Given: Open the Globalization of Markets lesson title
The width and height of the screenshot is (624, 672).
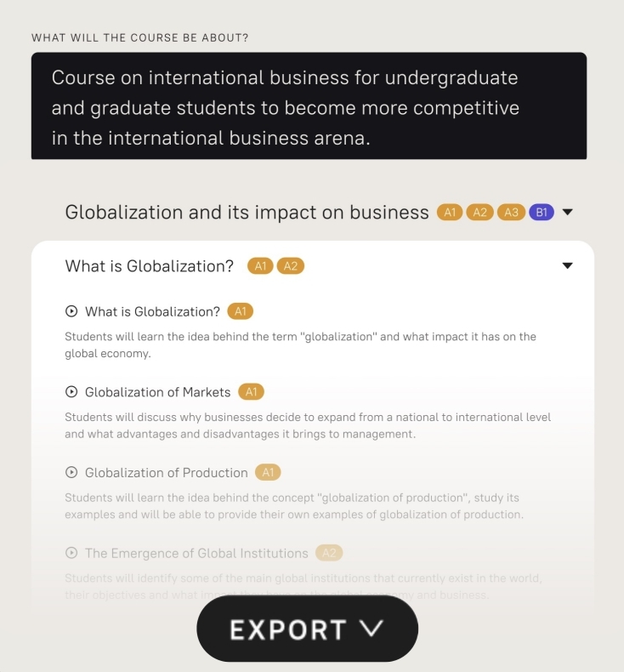Looking at the screenshot, I should [x=157, y=392].
